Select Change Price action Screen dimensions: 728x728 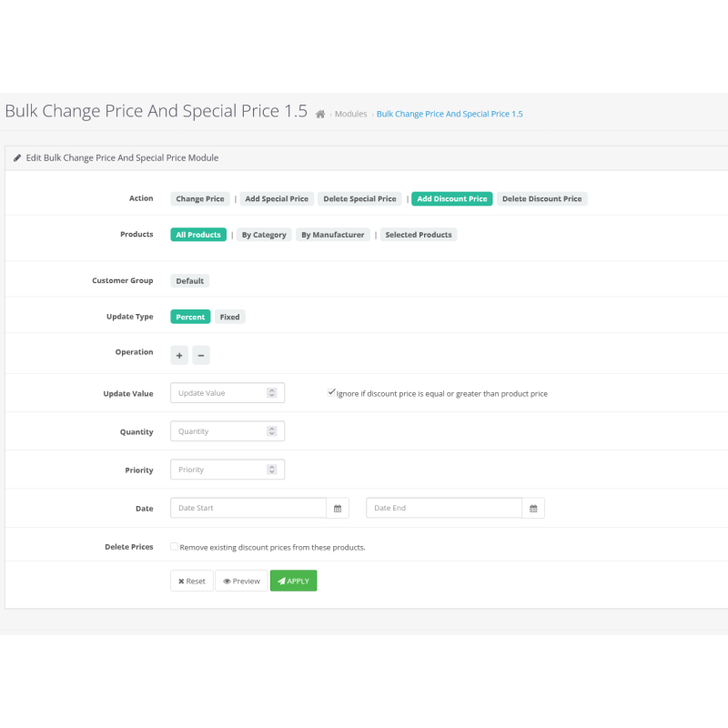(x=200, y=198)
